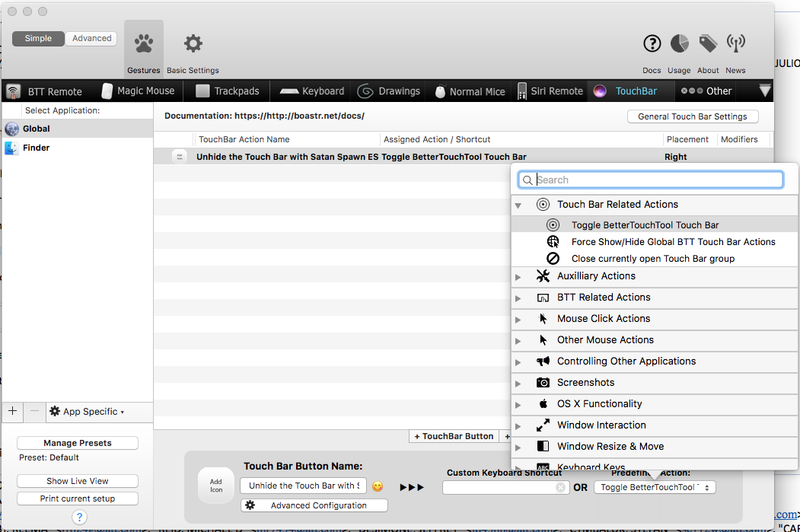
Task: Open About tag icon
Action: point(708,43)
